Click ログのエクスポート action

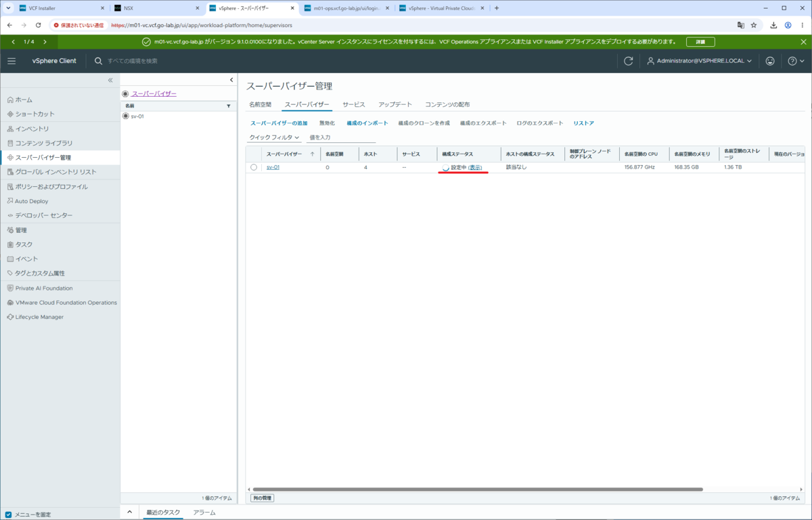point(540,123)
